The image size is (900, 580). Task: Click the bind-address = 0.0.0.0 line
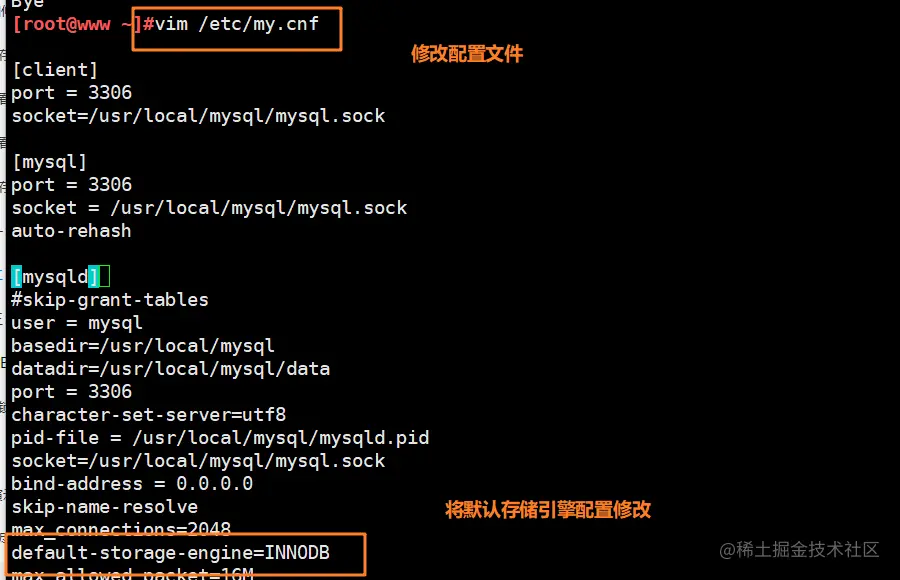pyautogui.click(x=132, y=484)
